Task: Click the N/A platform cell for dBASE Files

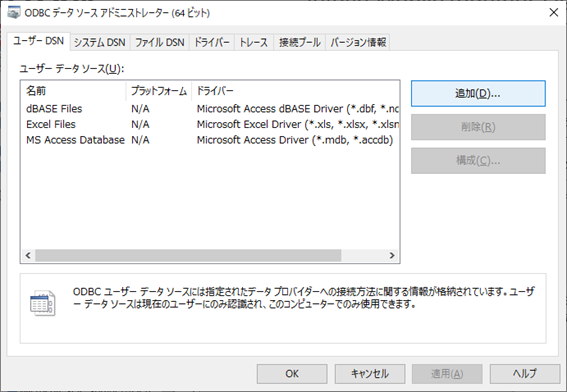Action: (140, 108)
